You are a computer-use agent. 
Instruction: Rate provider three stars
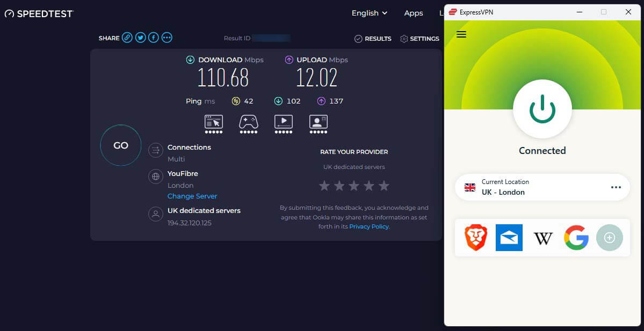(354, 186)
